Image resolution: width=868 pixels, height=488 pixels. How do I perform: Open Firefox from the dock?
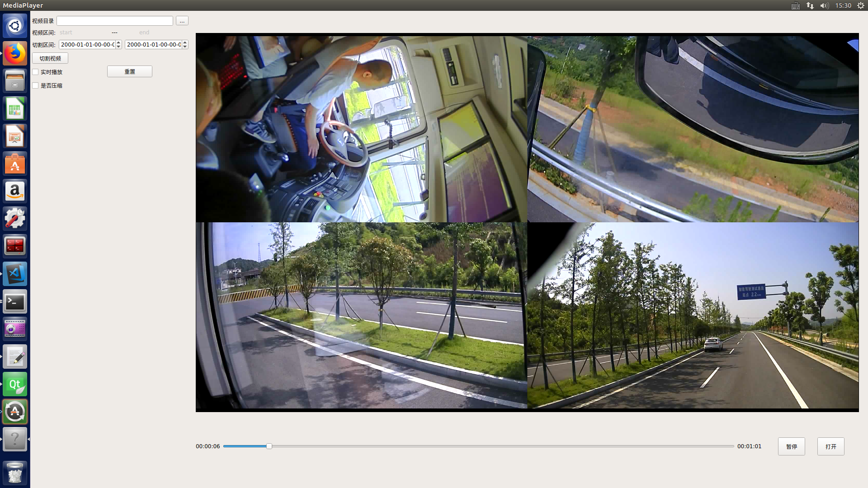coord(15,54)
